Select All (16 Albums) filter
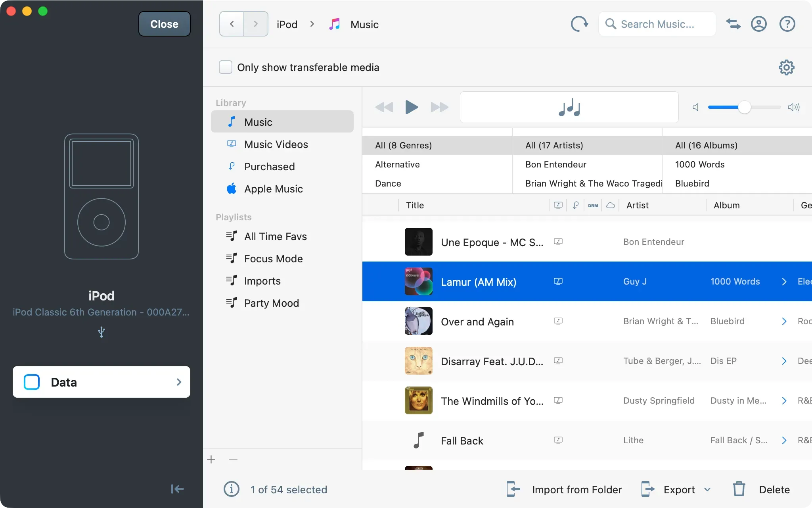This screenshot has width=812, height=508. (737, 145)
